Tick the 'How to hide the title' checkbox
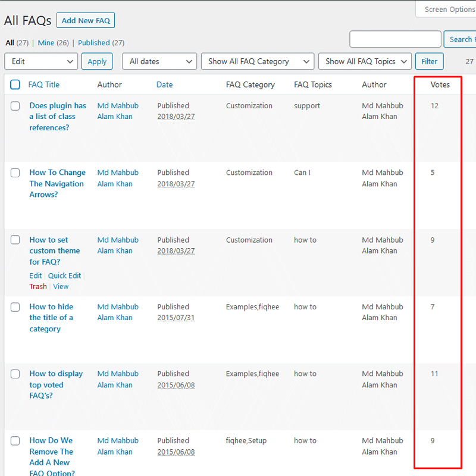This screenshot has height=476, width=476. pos(15,307)
